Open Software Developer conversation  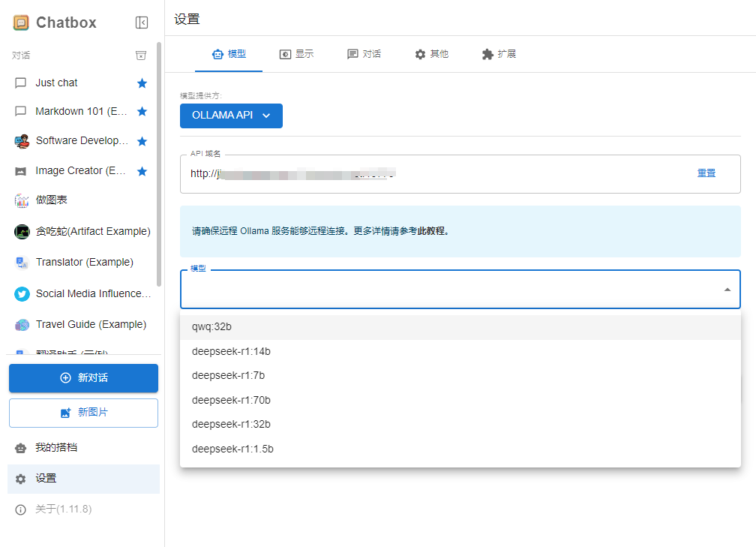tap(82, 141)
